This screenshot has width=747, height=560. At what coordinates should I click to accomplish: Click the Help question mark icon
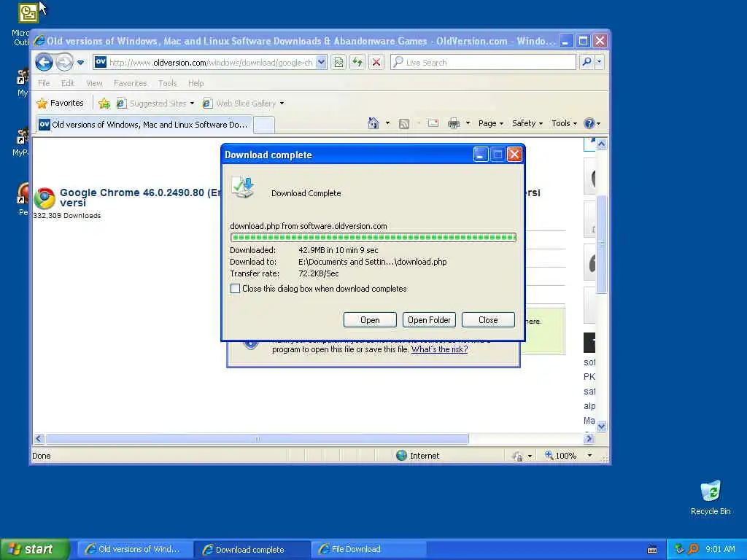click(589, 123)
